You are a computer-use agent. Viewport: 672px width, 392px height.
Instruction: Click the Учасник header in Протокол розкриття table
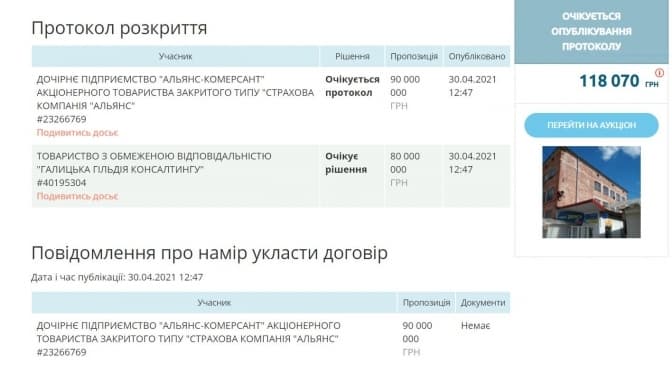pyautogui.click(x=175, y=56)
